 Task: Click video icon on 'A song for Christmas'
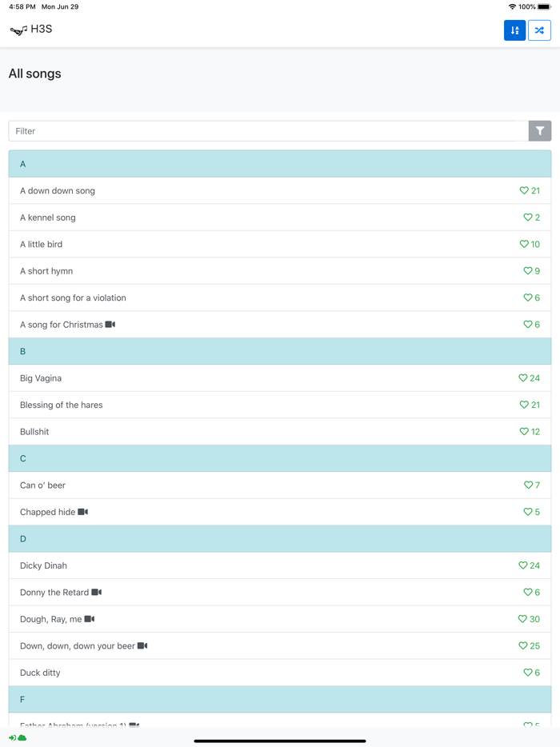(110, 325)
